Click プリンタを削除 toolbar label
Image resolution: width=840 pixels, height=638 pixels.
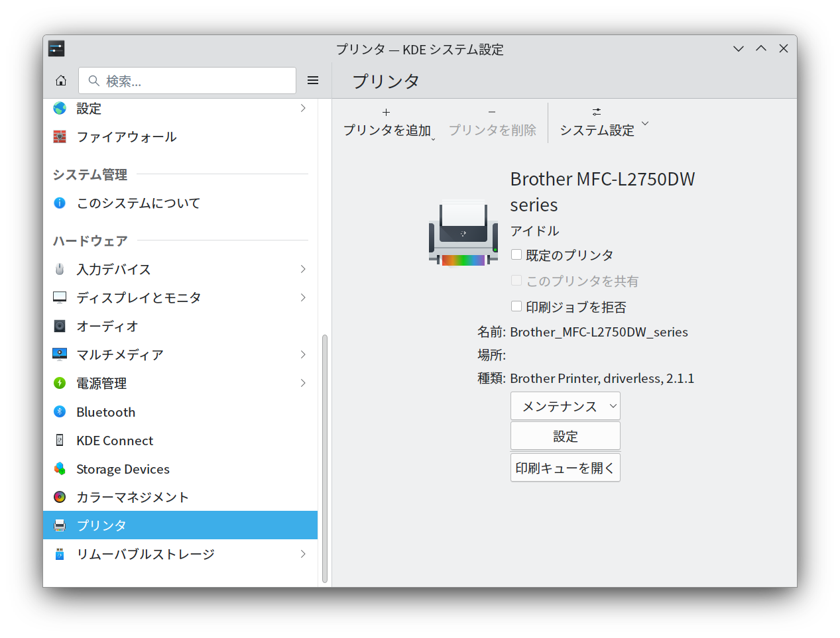point(493,131)
